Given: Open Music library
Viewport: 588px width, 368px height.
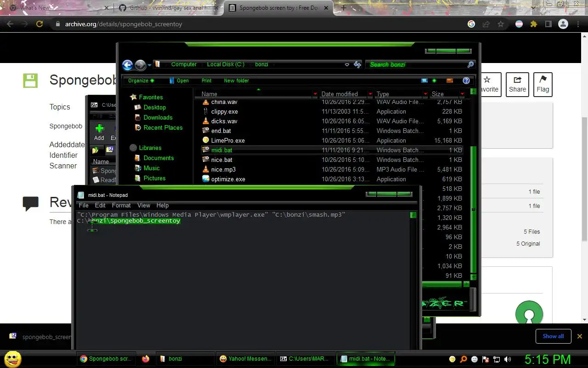Looking at the screenshot, I should pyautogui.click(x=152, y=168).
